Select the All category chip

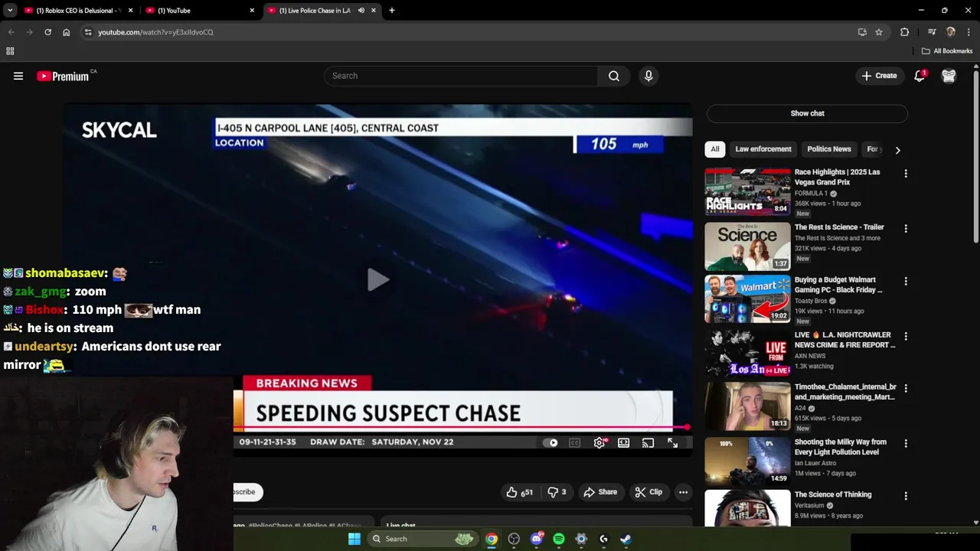(x=714, y=149)
